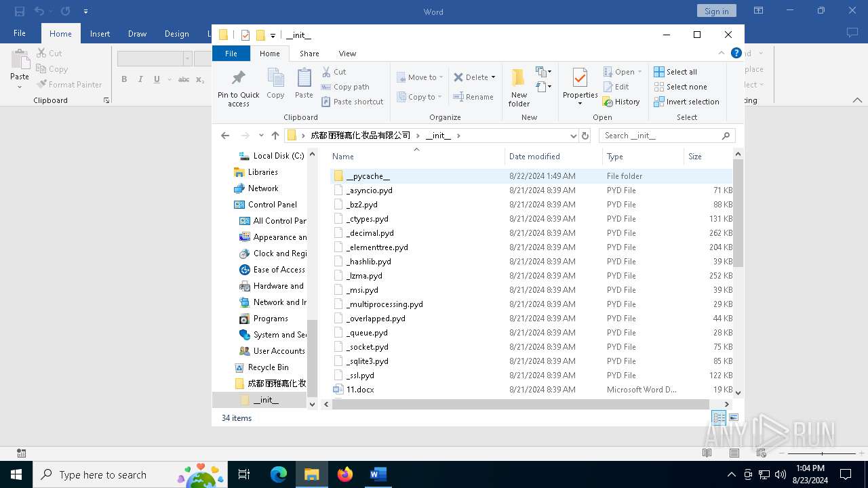Switch to the Share tab

[309, 53]
